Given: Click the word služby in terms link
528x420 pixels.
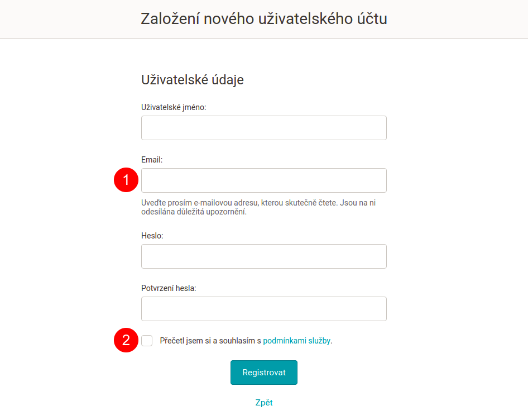Looking at the screenshot, I should click(319, 341).
